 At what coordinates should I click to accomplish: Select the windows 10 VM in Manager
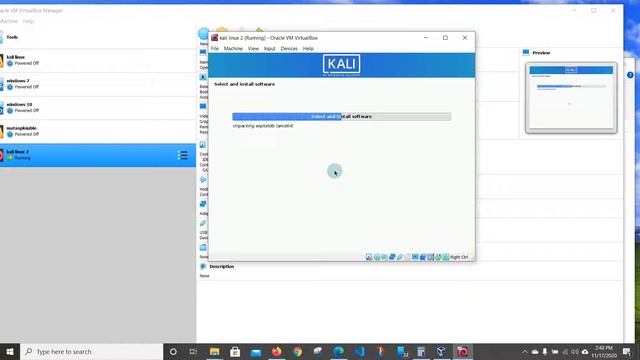coord(98,108)
